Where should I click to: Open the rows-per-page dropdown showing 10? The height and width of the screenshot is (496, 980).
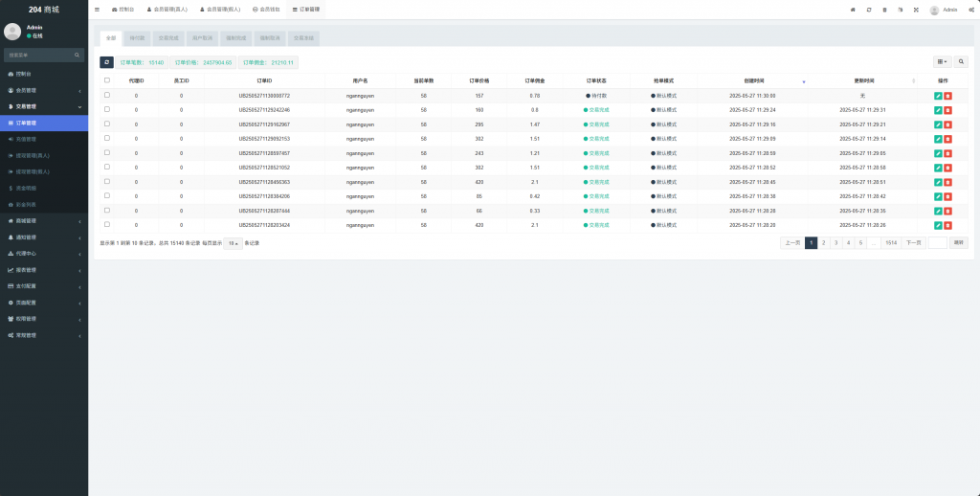tap(233, 243)
